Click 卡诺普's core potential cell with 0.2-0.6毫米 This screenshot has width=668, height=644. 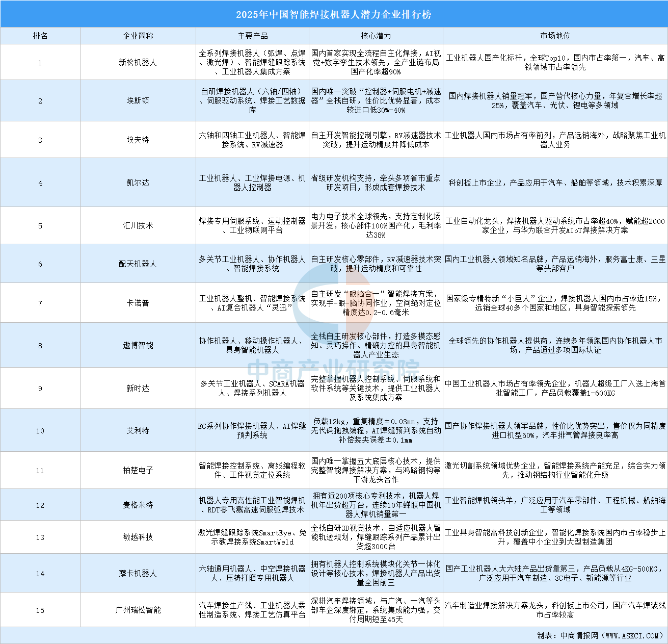[376, 303]
